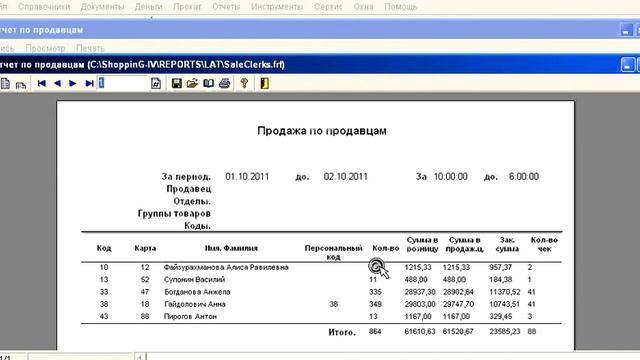Click the Зак. сумма column header
The image size is (640, 360).
pos(507,244)
